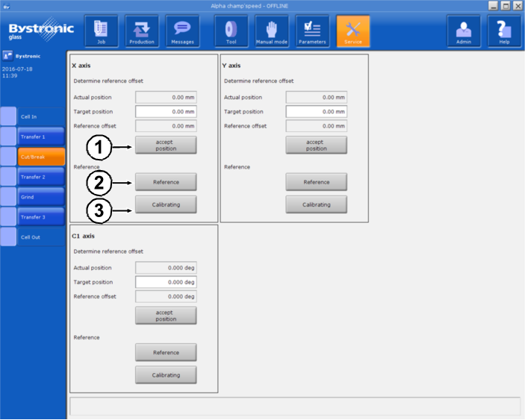Screen dimensions: 525x420
Task: Click X axis accept position button
Action: (x=166, y=145)
